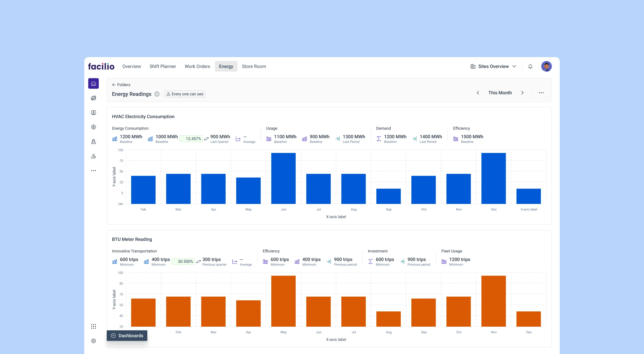
Task: Click the worker hard-hat icon in sidebar
Action: pos(93,142)
